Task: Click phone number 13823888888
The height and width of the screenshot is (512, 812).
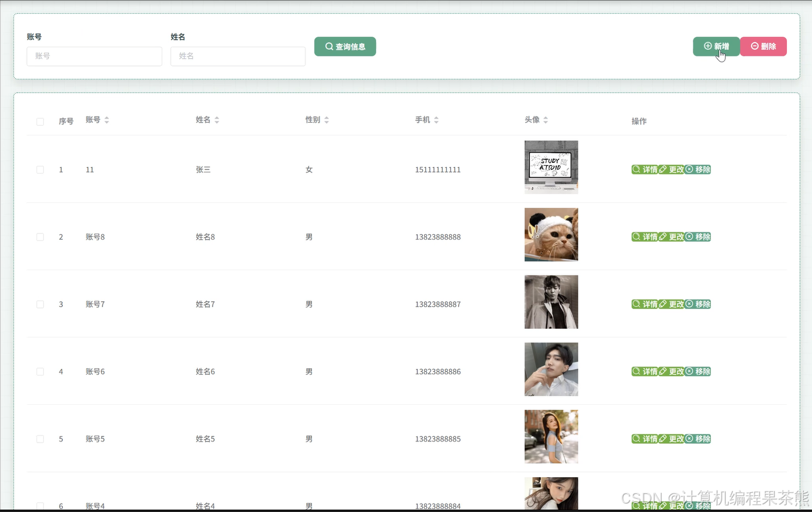Action: pos(438,237)
